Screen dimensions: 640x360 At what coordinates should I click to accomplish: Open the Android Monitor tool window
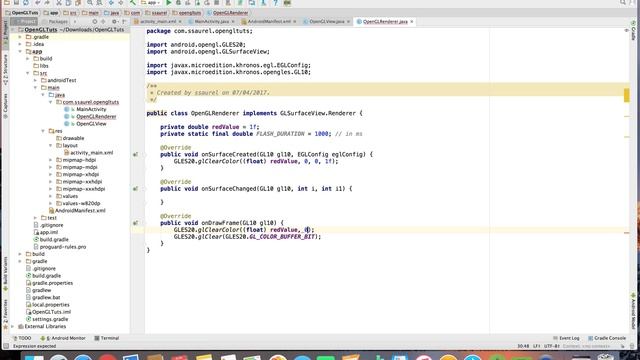click(63, 338)
